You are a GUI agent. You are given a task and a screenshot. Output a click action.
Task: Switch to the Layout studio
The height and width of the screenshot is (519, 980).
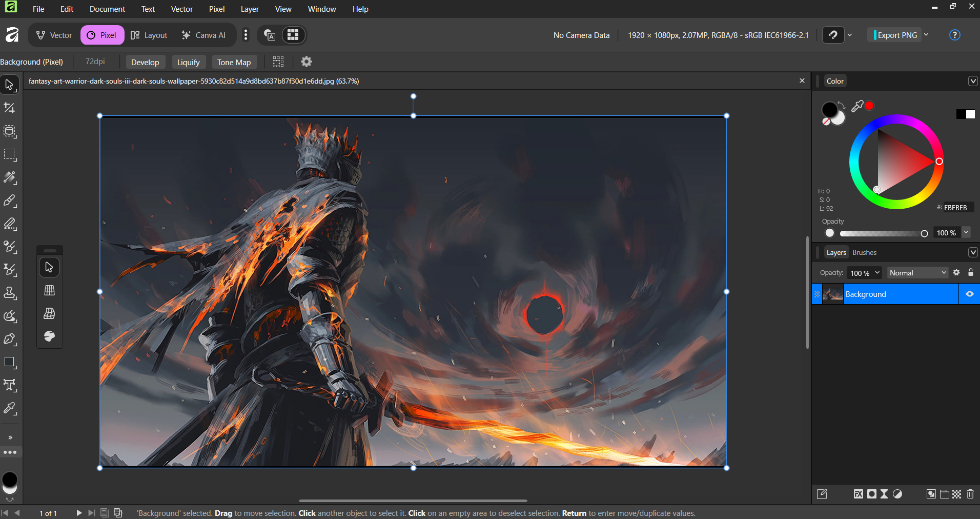pos(149,35)
